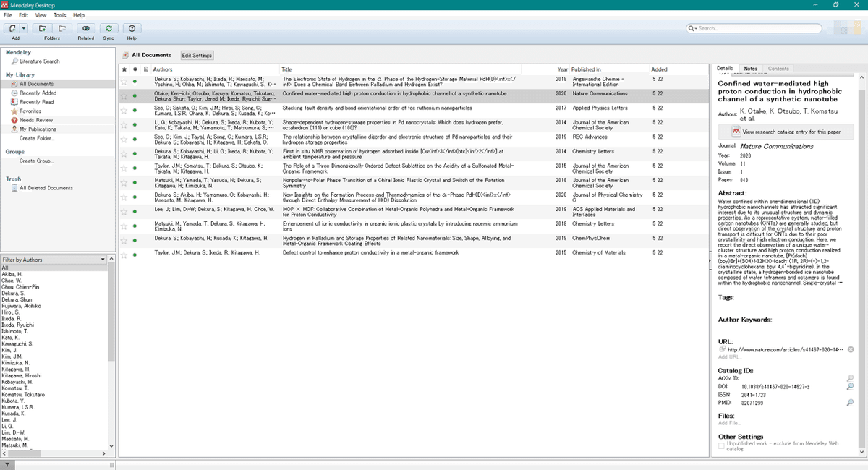Filter by author Kitagawa, Hiroshi
Viewport: 868px width, 470px height.
click(x=22, y=375)
